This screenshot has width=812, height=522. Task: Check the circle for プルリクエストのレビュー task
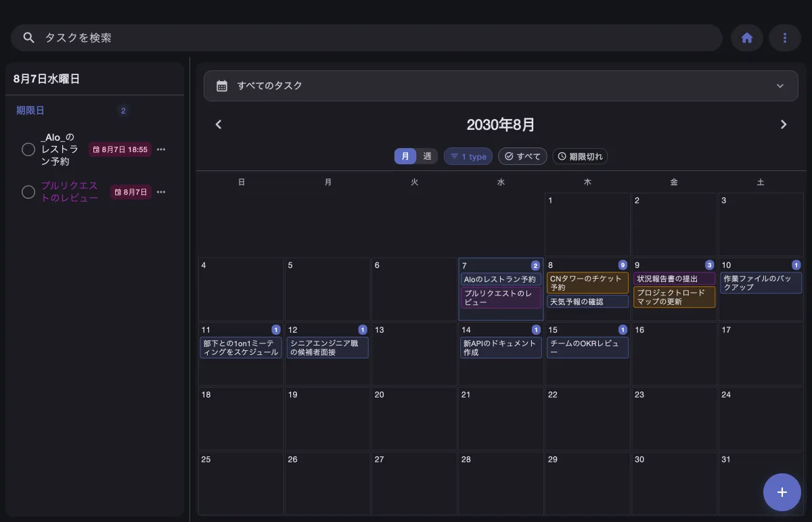tap(28, 192)
